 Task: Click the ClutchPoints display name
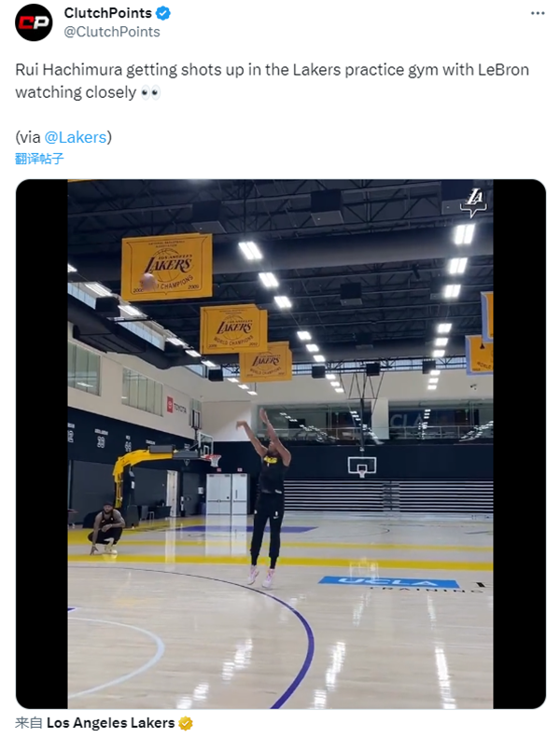(106, 13)
